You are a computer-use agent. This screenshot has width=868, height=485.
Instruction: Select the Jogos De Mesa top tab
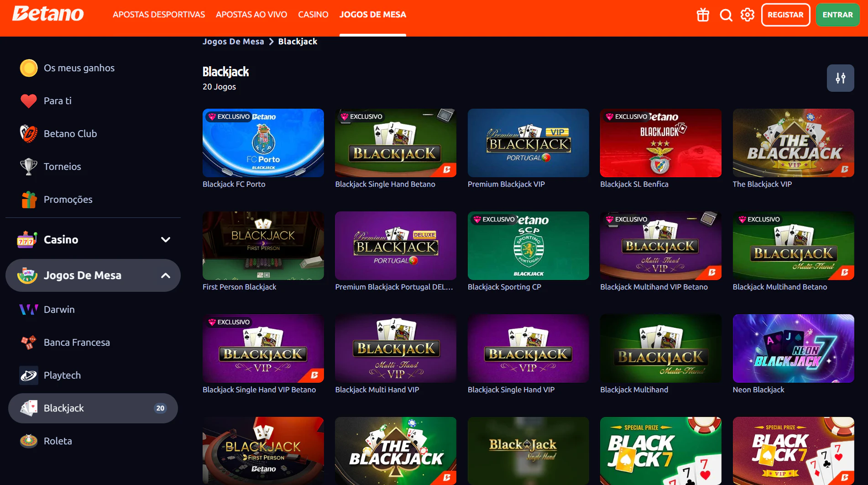tap(373, 15)
